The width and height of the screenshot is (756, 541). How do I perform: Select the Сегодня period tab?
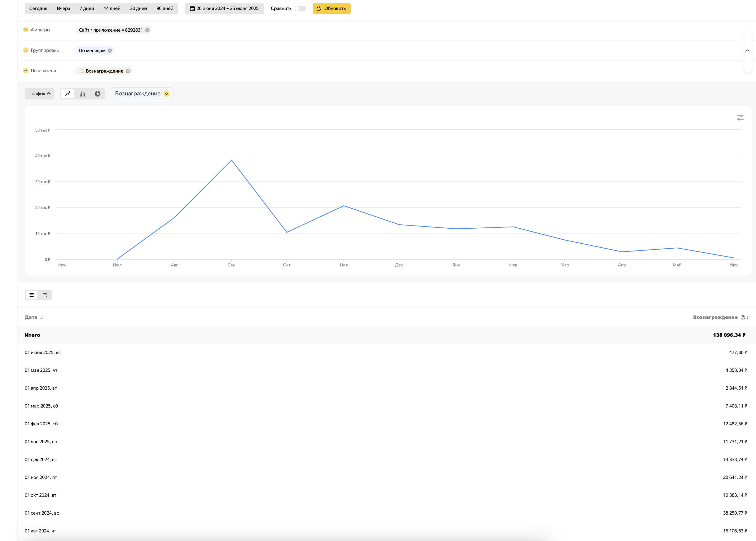pos(38,8)
